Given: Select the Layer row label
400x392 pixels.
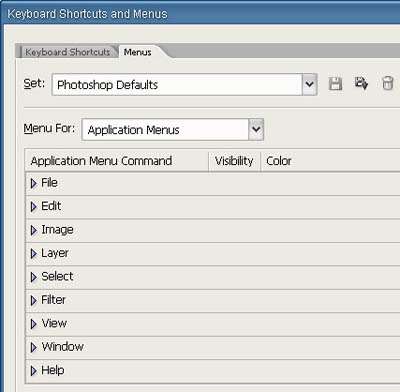Looking at the screenshot, I should click(55, 253).
